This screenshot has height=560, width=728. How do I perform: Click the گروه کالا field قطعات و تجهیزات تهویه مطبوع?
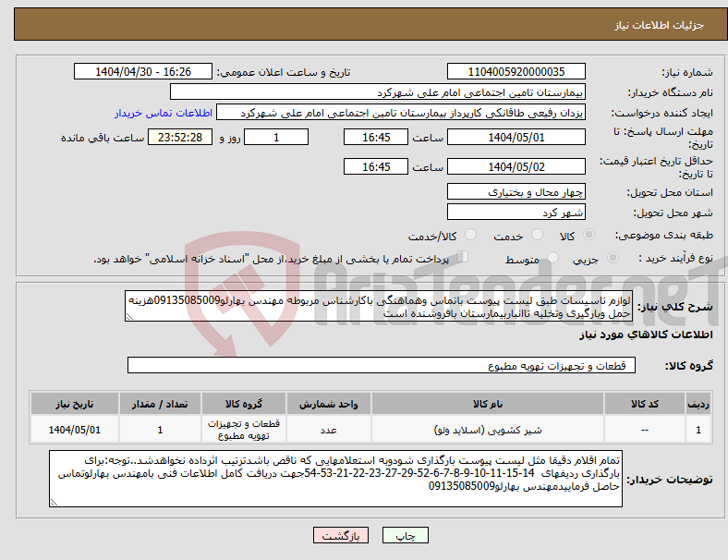coord(382,365)
